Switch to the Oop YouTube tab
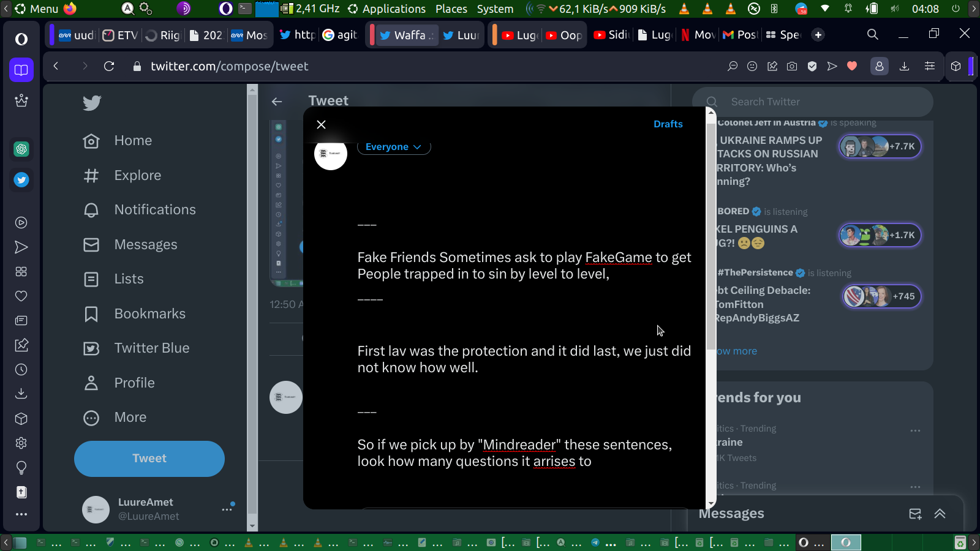The image size is (980, 551). click(564, 35)
